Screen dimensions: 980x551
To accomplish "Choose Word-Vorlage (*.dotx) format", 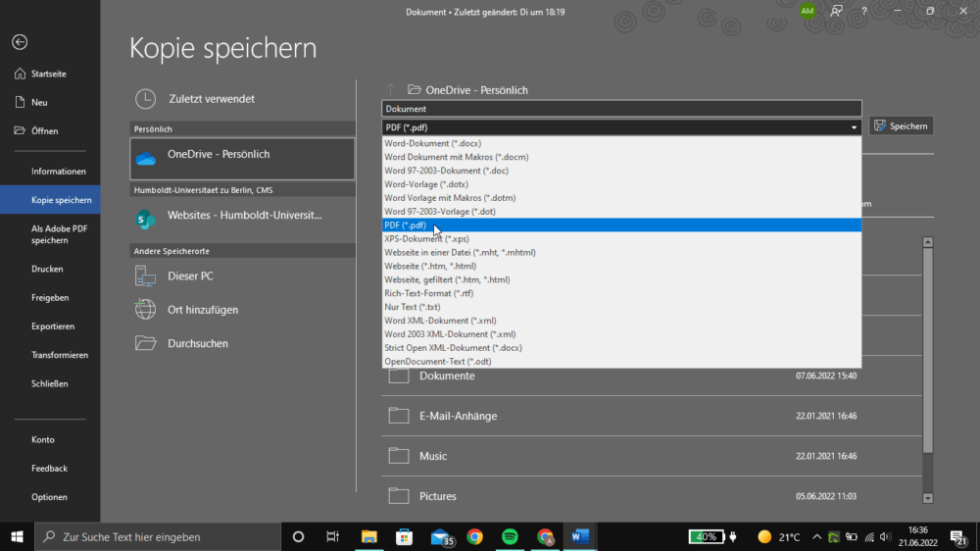I will point(621,184).
